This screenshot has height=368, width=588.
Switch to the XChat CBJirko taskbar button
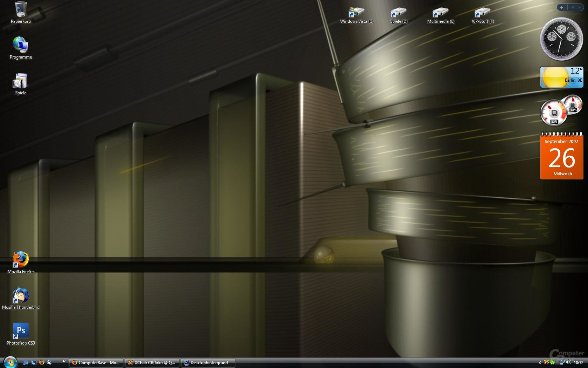coord(152,363)
